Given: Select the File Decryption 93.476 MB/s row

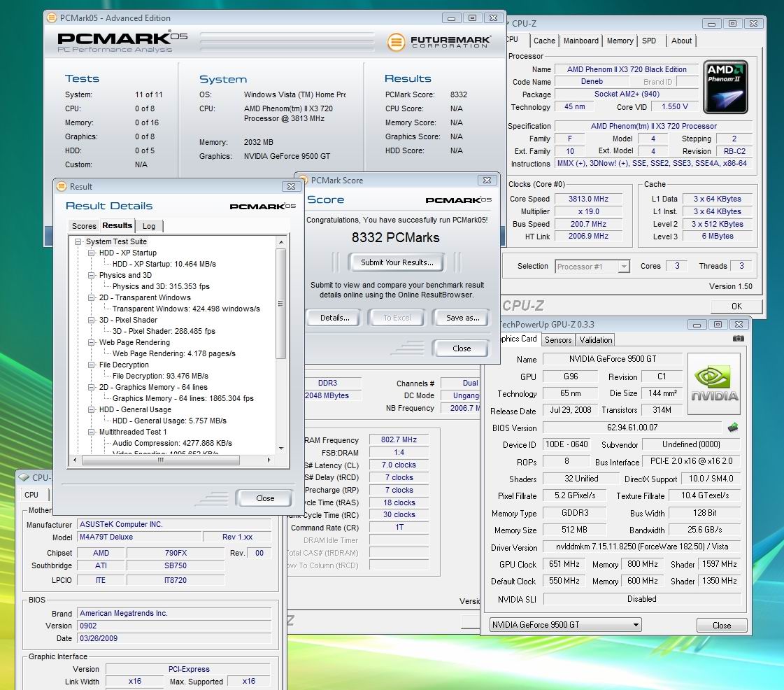Looking at the screenshot, I should (x=160, y=376).
